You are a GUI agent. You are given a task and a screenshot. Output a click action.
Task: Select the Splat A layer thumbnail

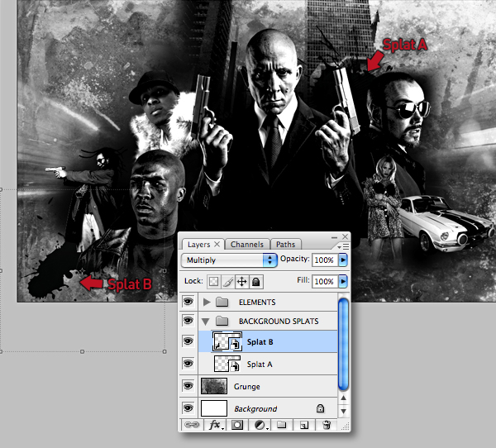coord(227,364)
